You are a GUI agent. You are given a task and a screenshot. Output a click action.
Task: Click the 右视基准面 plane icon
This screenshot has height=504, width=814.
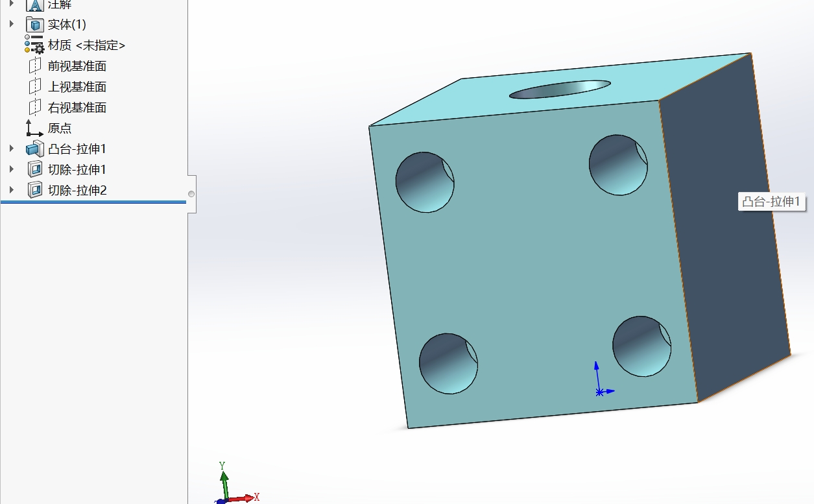tap(34, 108)
